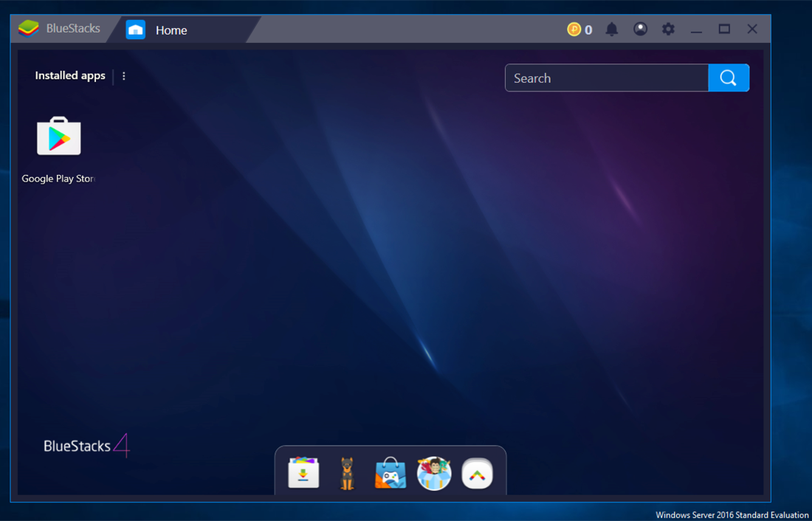Open the game store shopping bag dock icon

pyautogui.click(x=390, y=473)
